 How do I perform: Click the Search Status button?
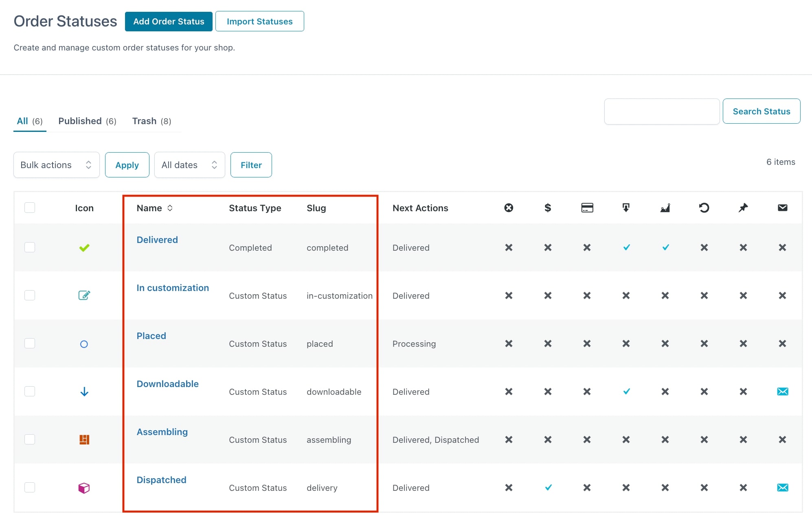pyautogui.click(x=762, y=111)
